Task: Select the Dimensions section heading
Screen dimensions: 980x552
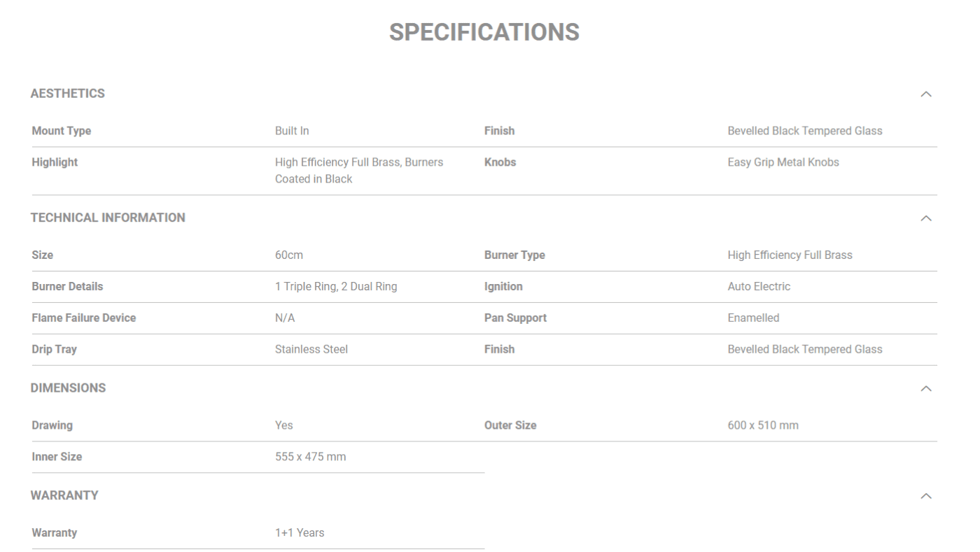Action: coord(68,388)
